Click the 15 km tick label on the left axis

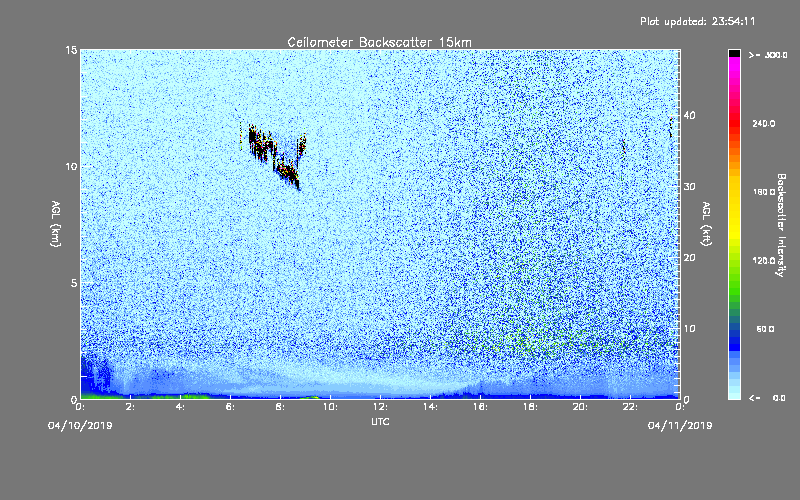tap(71, 50)
